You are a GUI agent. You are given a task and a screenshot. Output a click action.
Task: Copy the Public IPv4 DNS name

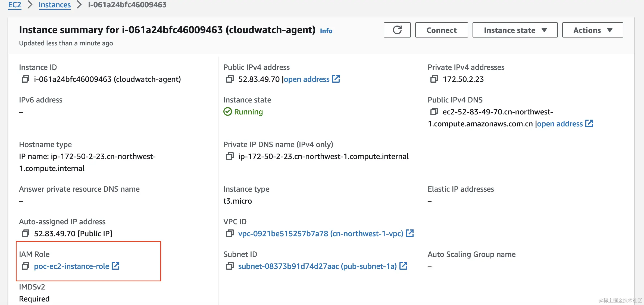coord(434,112)
